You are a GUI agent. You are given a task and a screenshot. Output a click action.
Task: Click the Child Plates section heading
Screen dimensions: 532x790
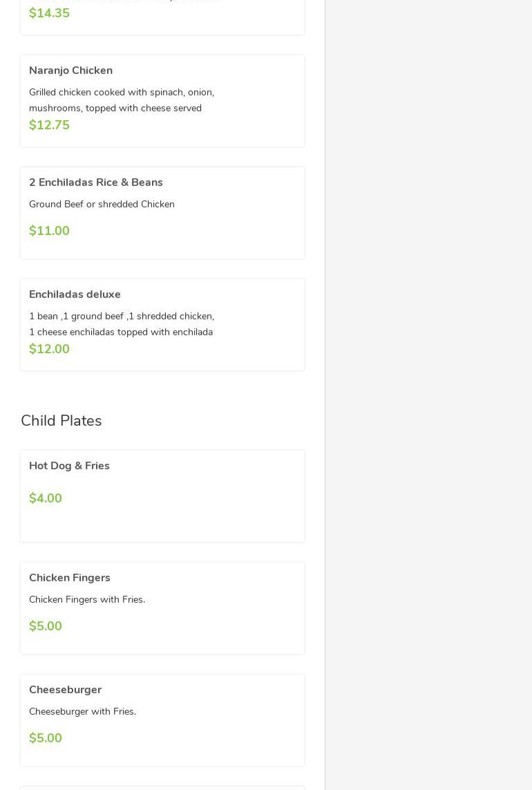point(61,421)
